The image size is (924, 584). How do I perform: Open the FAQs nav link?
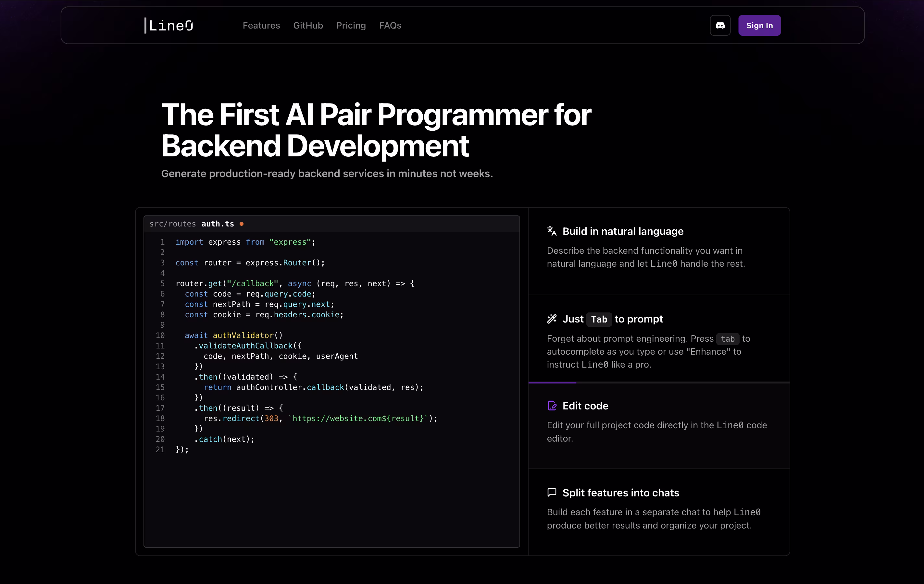pos(390,25)
